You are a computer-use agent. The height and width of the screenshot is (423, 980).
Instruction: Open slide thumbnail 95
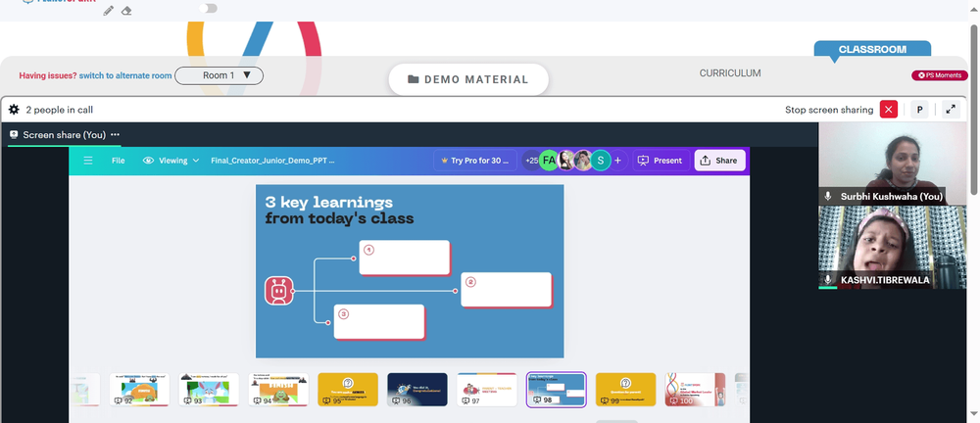coord(348,390)
